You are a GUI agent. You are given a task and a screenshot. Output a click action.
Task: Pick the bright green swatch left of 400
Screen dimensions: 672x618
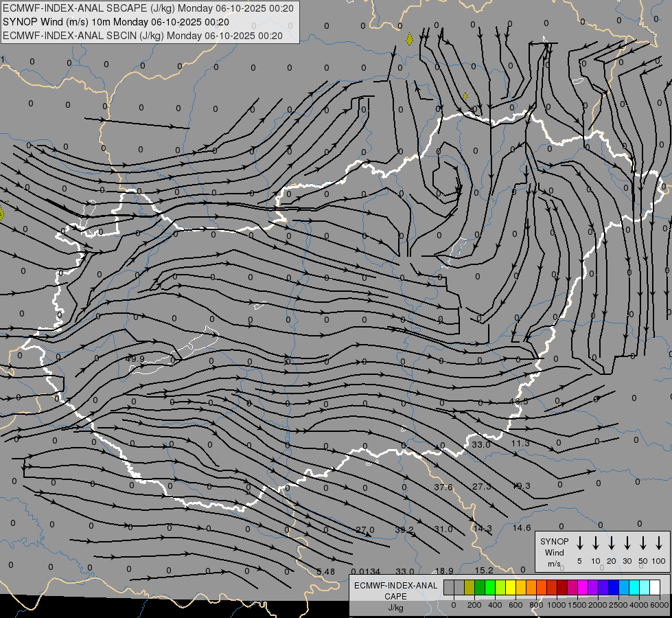point(490,587)
